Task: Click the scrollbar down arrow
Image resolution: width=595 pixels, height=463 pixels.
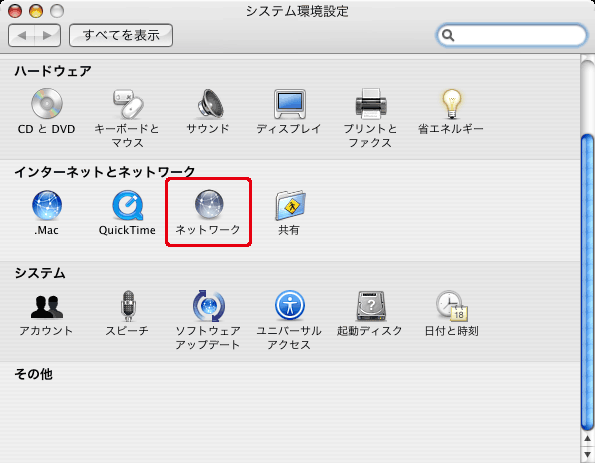Action: tap(587, 454)
